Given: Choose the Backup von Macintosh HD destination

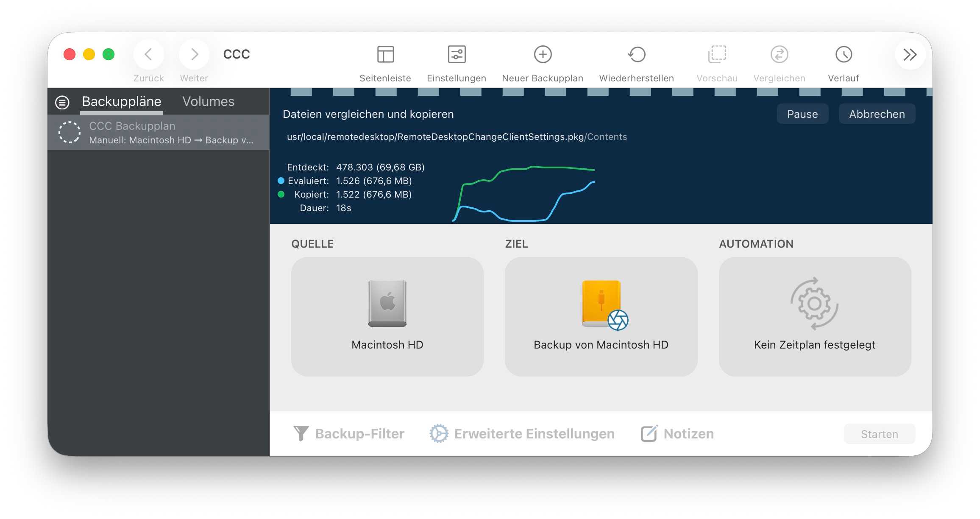Looking at the screenshot, I should pyautogui.click(x=601, y=316).
